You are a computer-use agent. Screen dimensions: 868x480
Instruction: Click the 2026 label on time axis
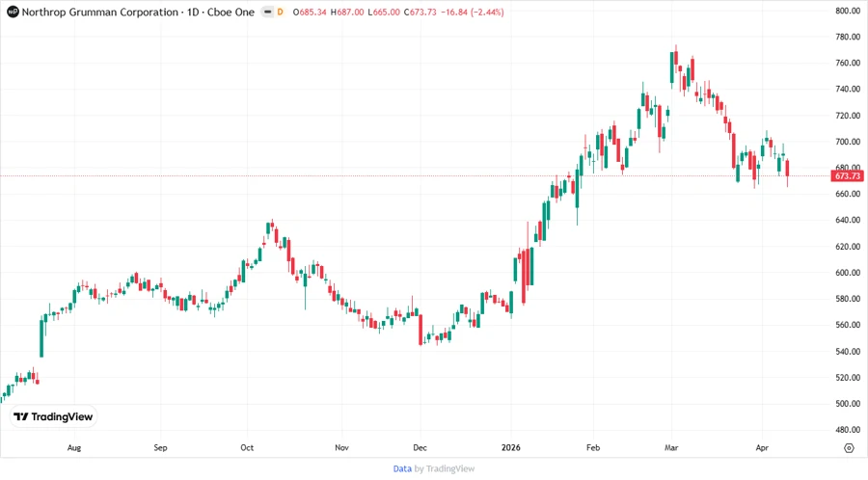coord(511,447)
